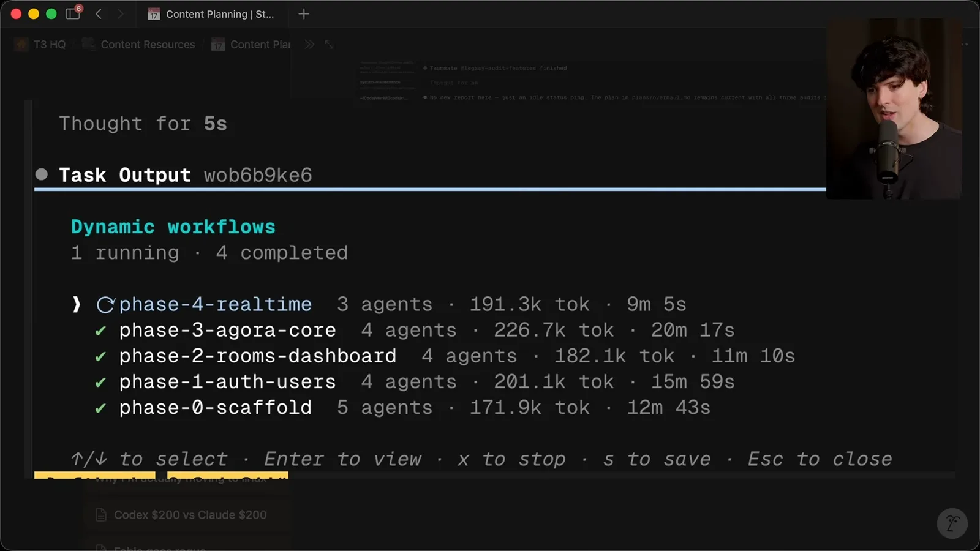This screenshot has height=551, width=980.
Task: Click checkmark beside phase-0-scaffold
Action: pyautogui.click(x=100, y=408)
